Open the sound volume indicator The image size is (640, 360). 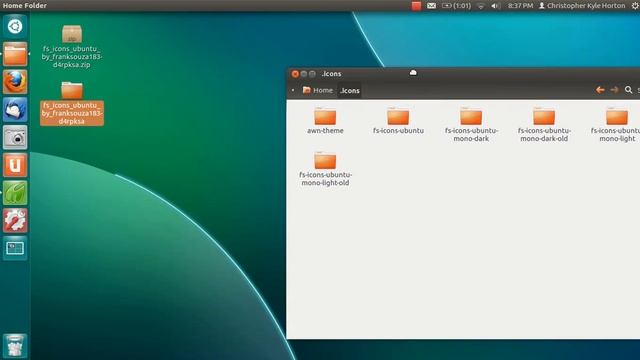[496, 6]
